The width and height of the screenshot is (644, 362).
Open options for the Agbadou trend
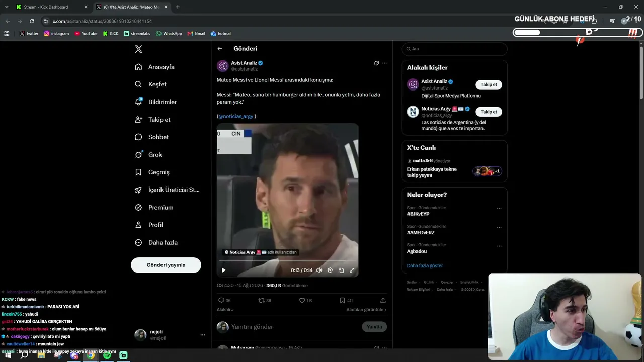[499, 246]
